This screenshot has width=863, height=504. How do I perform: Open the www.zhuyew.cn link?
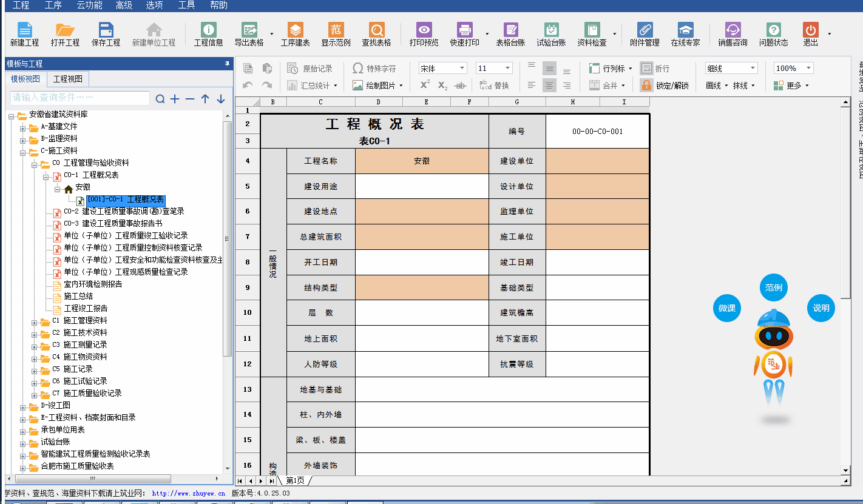188,494
